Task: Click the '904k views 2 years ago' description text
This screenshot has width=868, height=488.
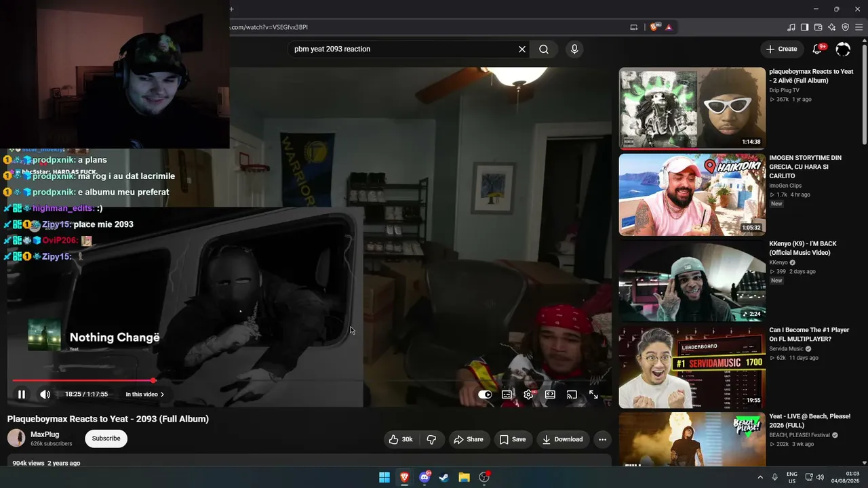Action: click(46, 464)
